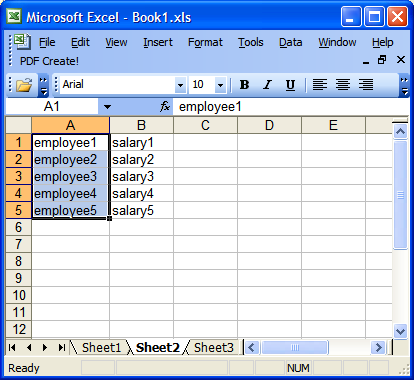Image resolution: width=414 pixels, height=380 pixels.
Task: Click the horizontal scrollbar thumb
Action: (295, 348)
